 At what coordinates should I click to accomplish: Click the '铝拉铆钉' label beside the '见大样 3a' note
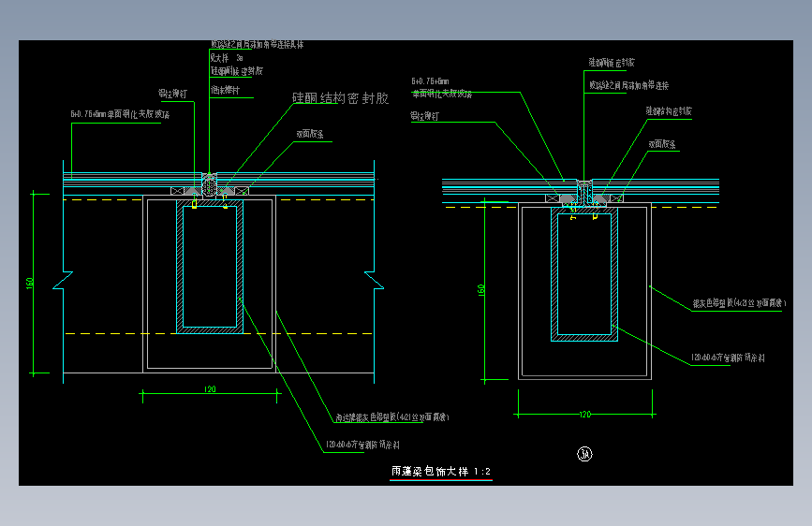tap(172, 94)
